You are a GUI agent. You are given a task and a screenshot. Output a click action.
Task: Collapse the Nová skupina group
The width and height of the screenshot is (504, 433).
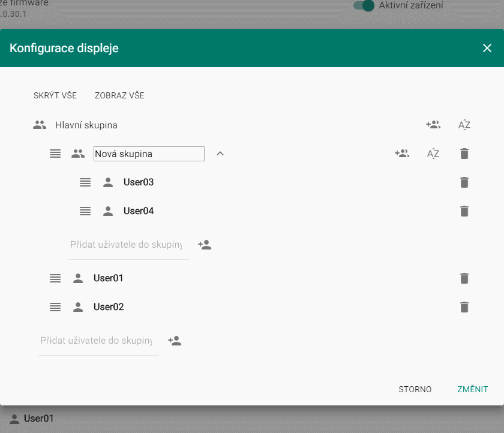pyautogui.click(x=220, y=154)
